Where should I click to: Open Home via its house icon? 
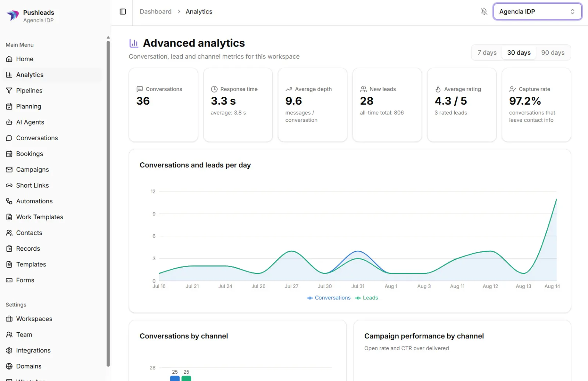pos(9,59)
